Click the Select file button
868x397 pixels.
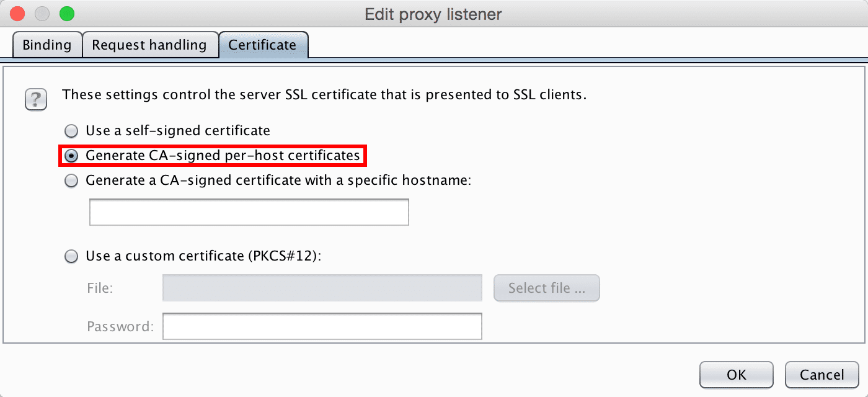tap(547, 288)
